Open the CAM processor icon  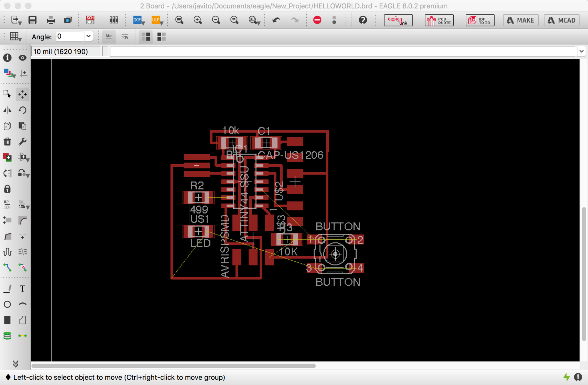pos(68,20)
